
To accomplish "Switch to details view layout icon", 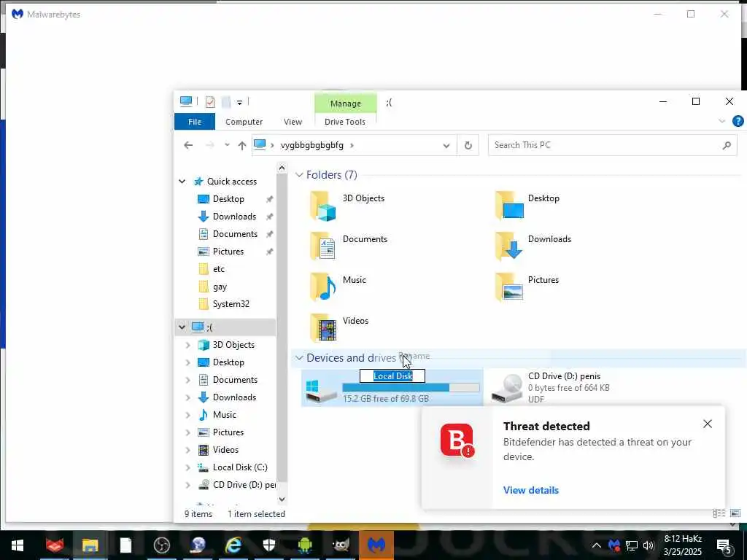I will coord(719,513).
